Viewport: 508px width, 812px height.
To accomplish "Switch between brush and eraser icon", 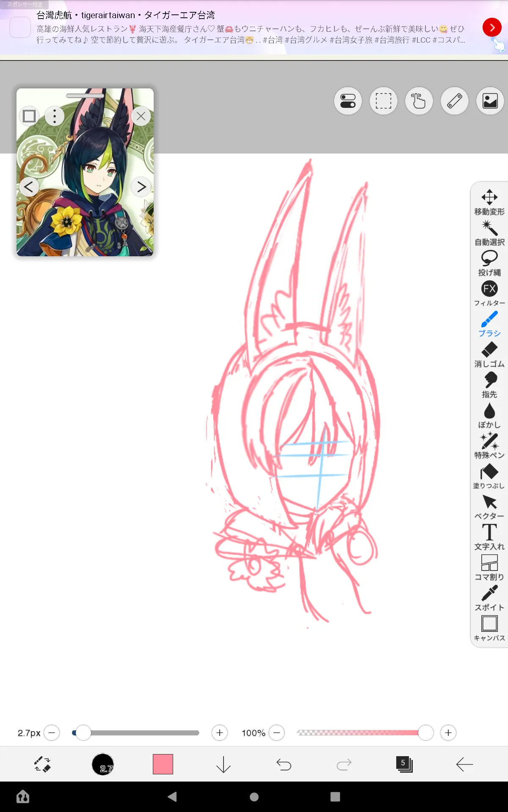I will [x=42, y=764].
